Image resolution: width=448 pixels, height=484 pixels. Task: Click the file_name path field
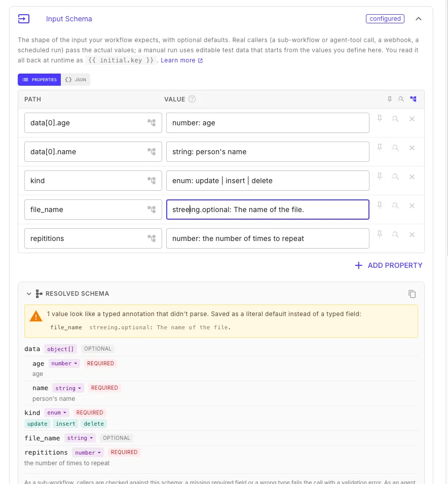93,210
